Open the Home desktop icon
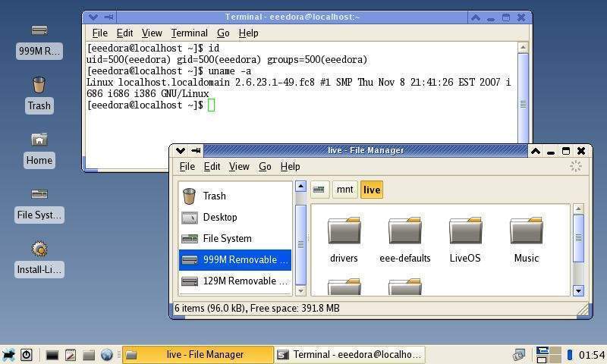Viewport: 607px width, 364px height. tap(39, 140)
